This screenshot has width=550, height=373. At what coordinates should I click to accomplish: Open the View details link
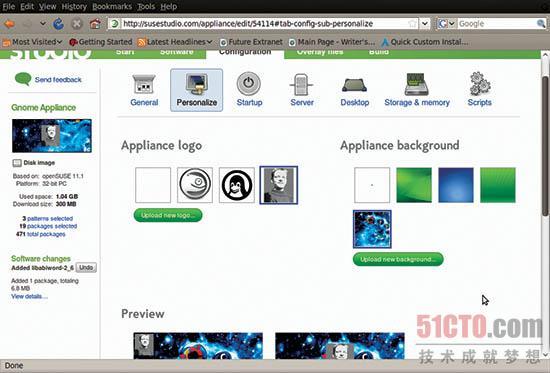tap(29, 297)
